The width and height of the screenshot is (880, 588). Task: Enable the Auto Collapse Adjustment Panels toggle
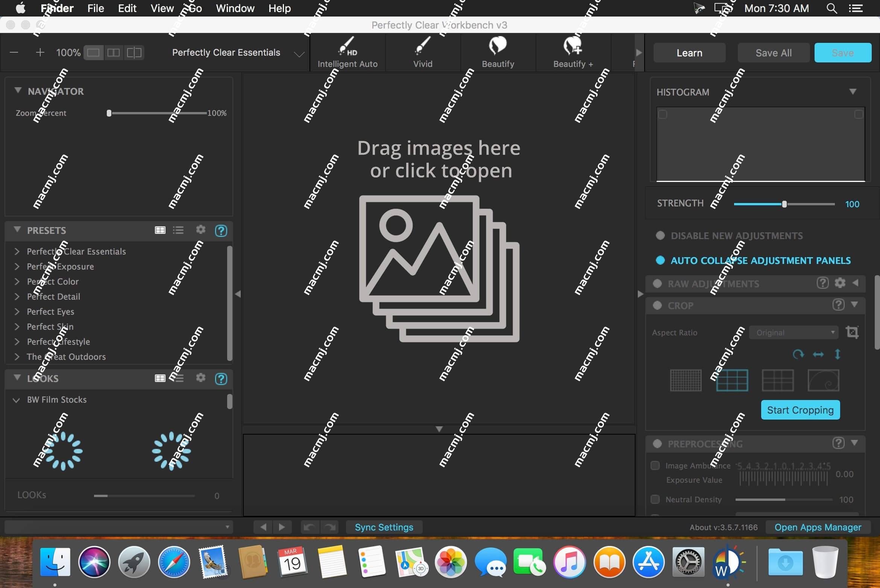tap(661, 261)
